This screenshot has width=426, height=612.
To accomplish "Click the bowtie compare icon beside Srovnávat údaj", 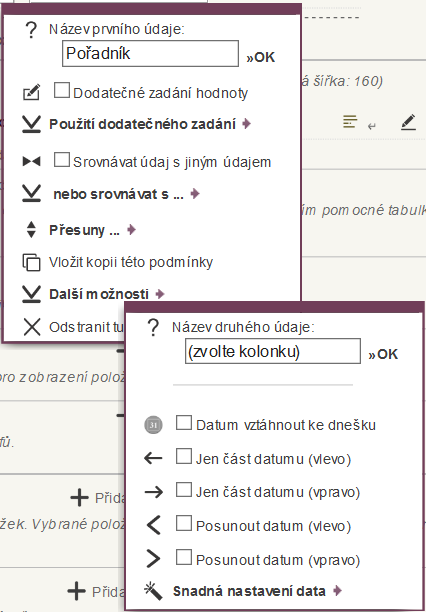I will tap(31, 161).
